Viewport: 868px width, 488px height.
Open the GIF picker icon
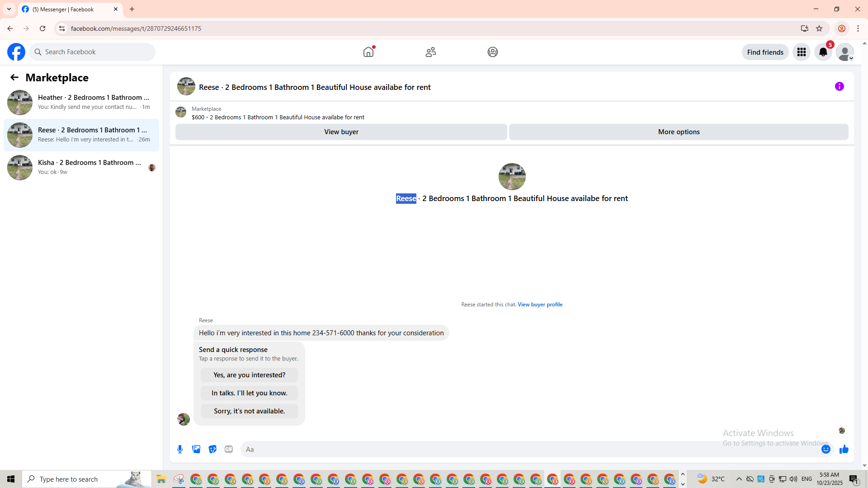point(229,449)
